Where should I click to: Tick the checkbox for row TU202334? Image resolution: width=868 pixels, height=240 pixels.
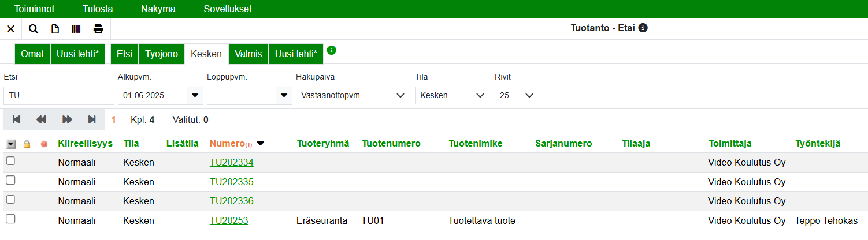tap(10, 162)
